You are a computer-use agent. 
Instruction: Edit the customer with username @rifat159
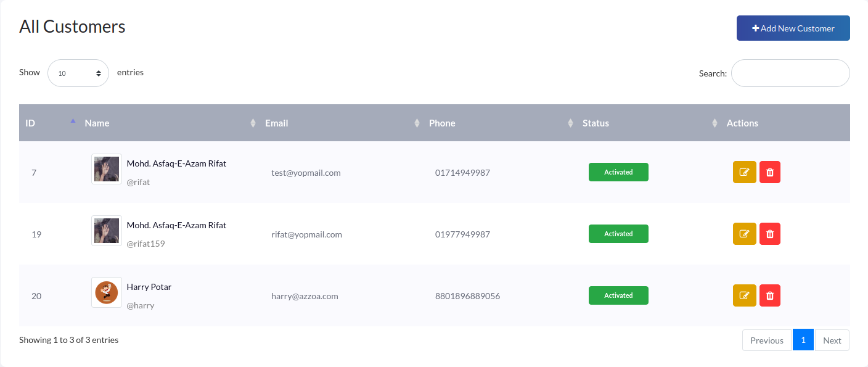click(x=744, y=234)
